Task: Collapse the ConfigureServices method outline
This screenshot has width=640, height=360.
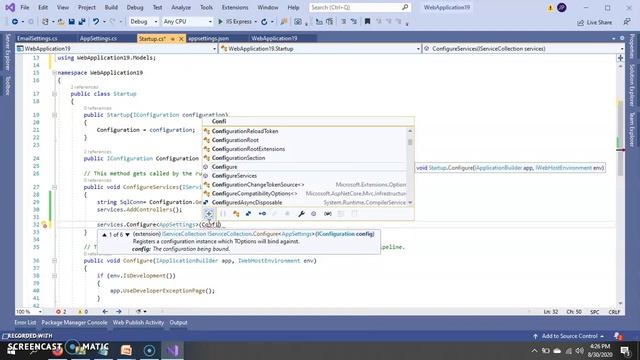Action: click(54, 187)
